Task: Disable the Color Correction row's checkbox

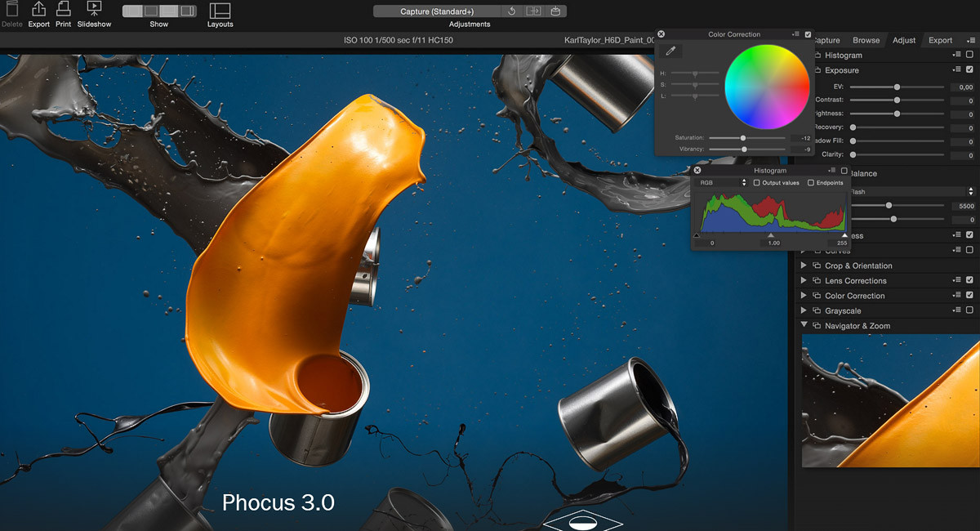Action: click(969, 295)
